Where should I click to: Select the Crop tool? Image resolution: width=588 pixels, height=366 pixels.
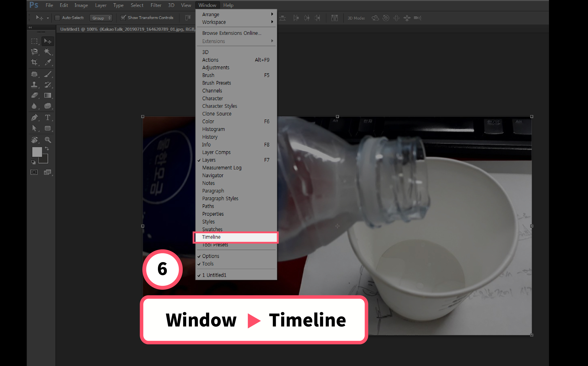point(34,62)
